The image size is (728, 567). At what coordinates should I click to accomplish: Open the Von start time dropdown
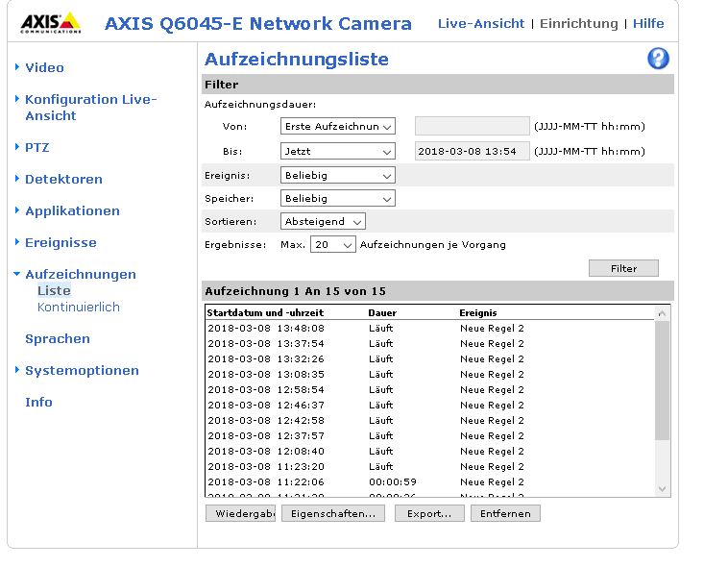pos(338,126)
